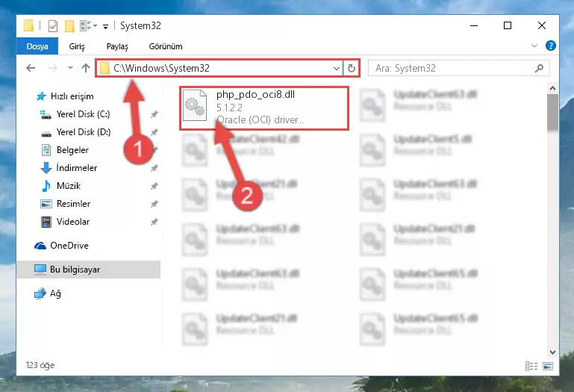Open the Giriş ribbon tab
Viewport: 574px width, 392px height.
pos(77,46)
